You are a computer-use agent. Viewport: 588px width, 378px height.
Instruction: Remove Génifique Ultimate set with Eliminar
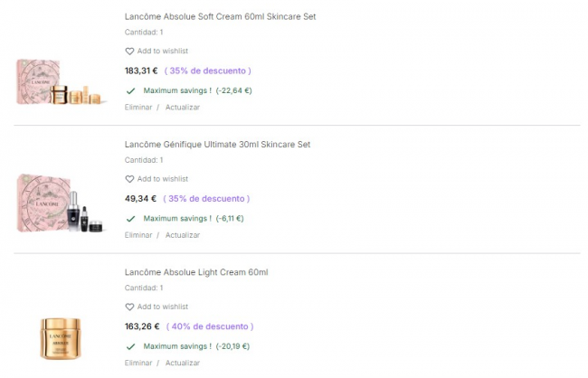pos(138,235)
